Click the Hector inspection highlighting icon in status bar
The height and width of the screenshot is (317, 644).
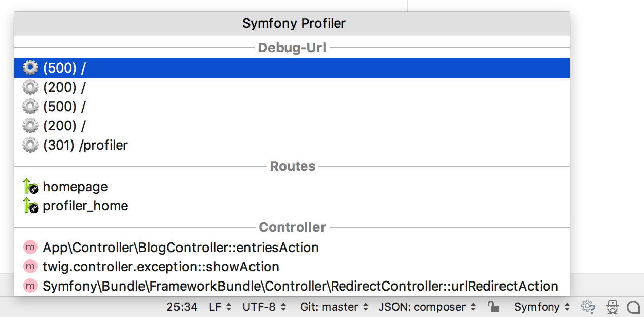point(611,307)
